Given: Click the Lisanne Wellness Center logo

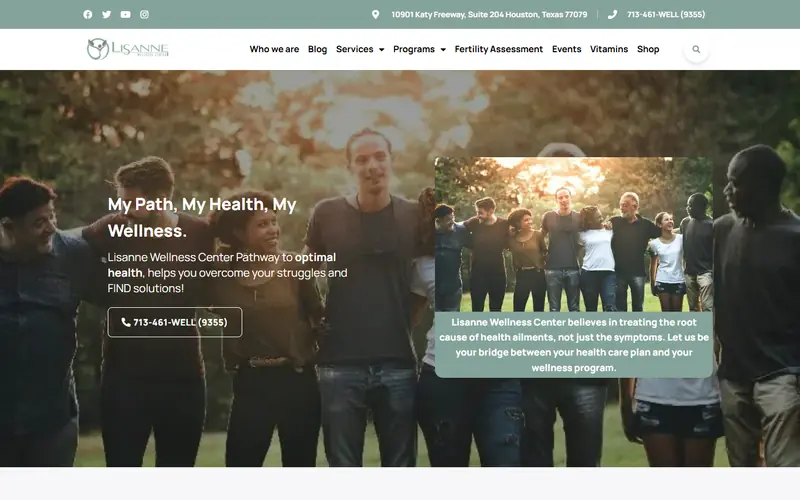Looking at the screenshot, I should tap(128, 49).
